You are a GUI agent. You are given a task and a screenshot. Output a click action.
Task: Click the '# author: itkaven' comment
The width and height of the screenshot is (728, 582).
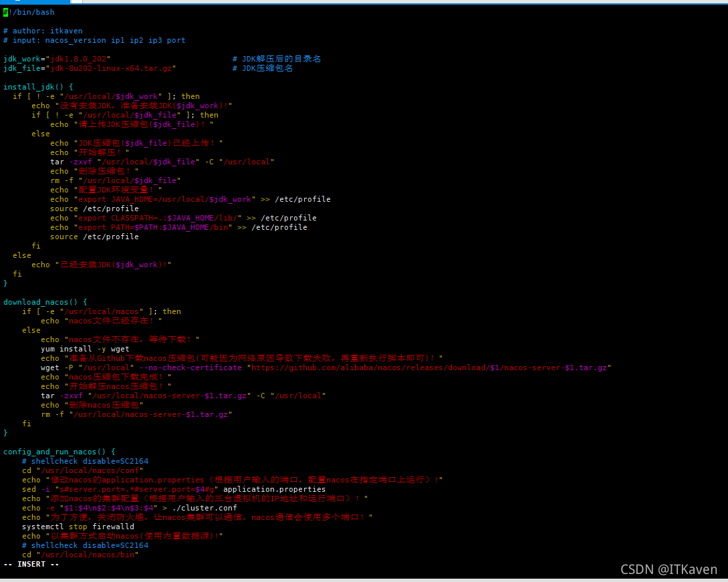coord(43,31)
